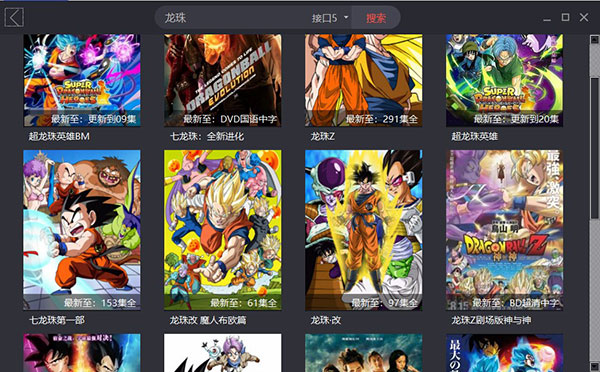Click the red 搜索 search button
This screenshot has width=600, height=372.
tap(376, 18)
